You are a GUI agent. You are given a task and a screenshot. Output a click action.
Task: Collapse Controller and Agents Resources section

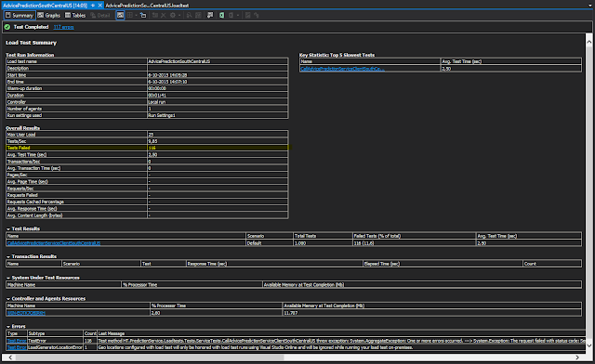(x=8, y=299)
